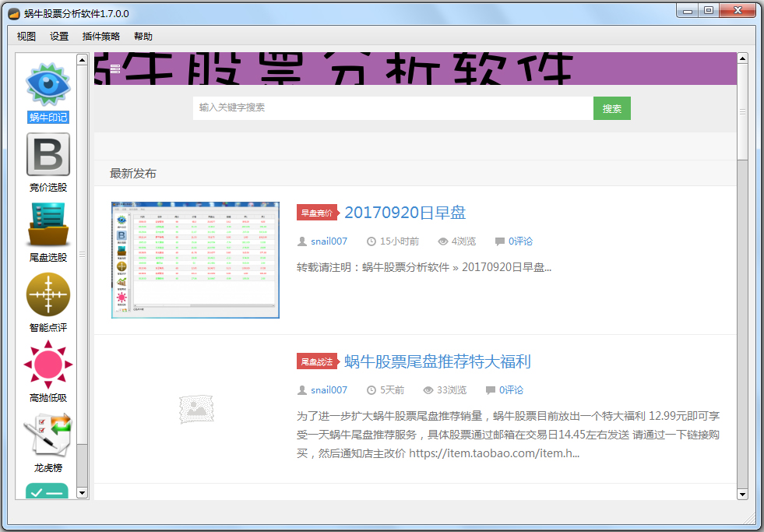
Task: Click the 最新发布 section heading
Action: [133, 174]
